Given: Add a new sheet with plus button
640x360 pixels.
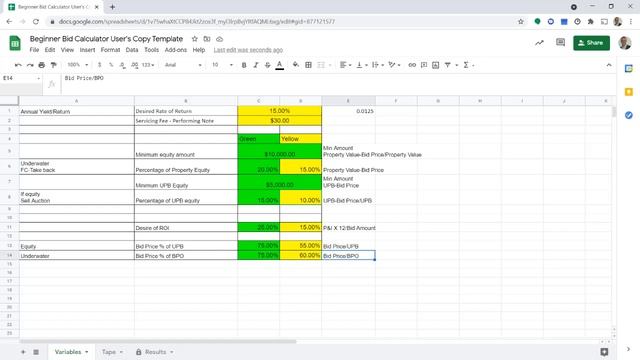Looking at the screenshot, I should (x=23, y=352).
